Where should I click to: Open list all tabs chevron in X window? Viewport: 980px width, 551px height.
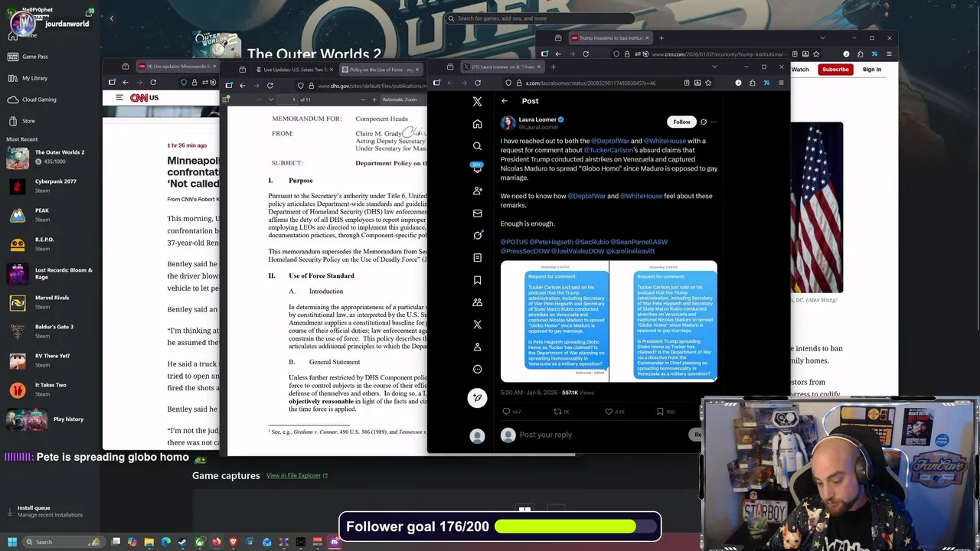point(714,67)
